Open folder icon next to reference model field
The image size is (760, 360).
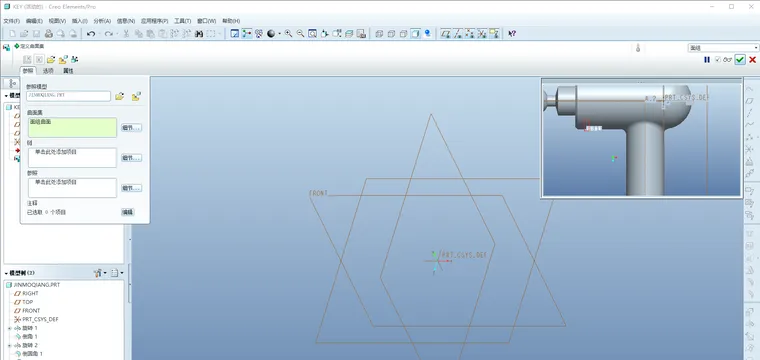(x=120, y=96)
